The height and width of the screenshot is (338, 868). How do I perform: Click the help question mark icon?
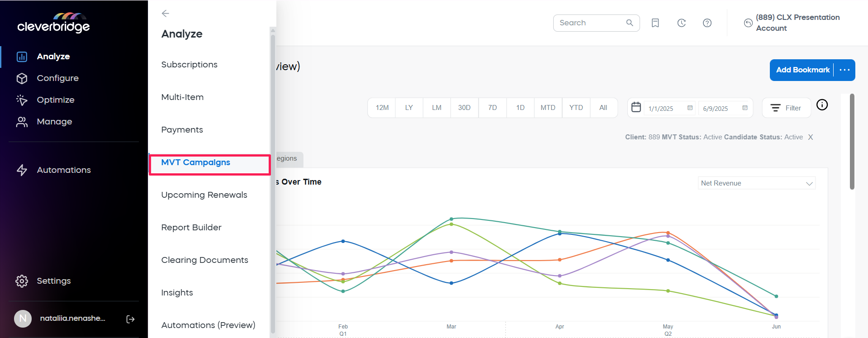click(707, 23)
